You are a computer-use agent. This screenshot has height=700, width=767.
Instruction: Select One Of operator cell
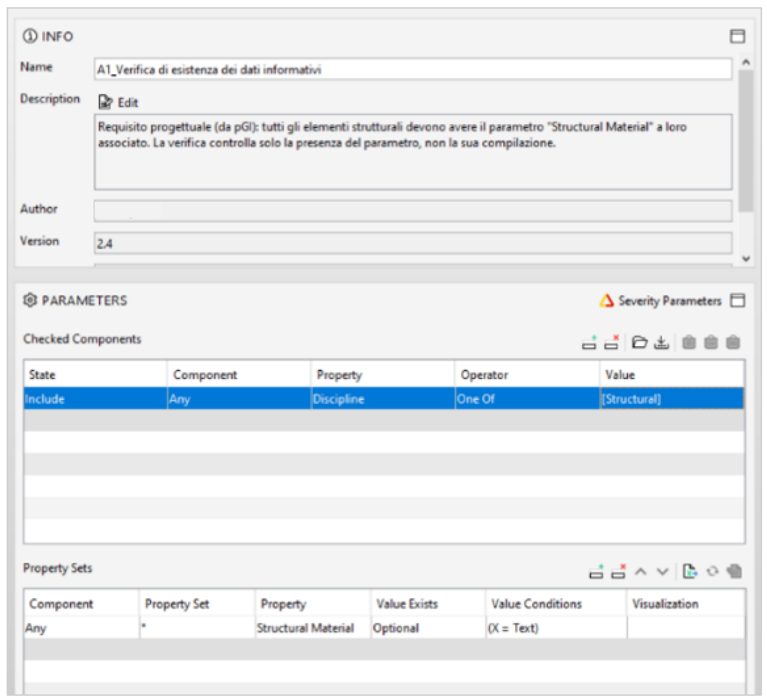[x=526, y=399]
